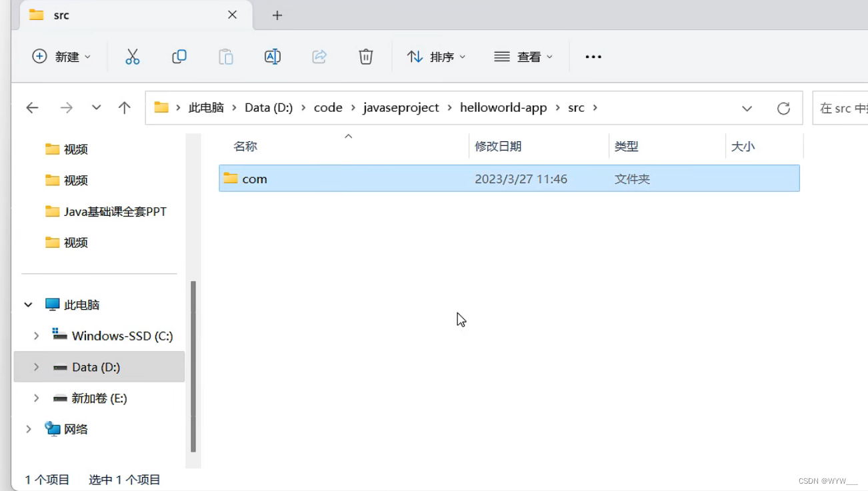Screen dimensions: 868x491
Task: Select the com folder in the file list
Action: [x=509, y=179]
